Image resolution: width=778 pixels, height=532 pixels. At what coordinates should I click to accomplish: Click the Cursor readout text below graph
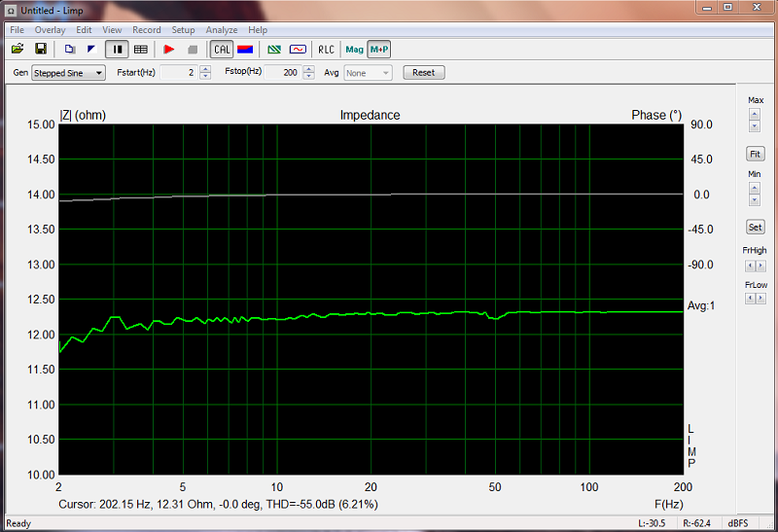click(218, 504)
